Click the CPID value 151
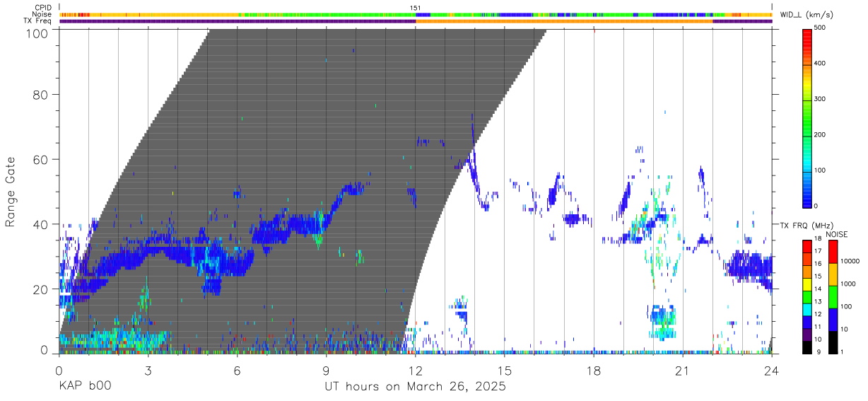The height and width of the screenshot is (401, 868). (x=416, y=8)
